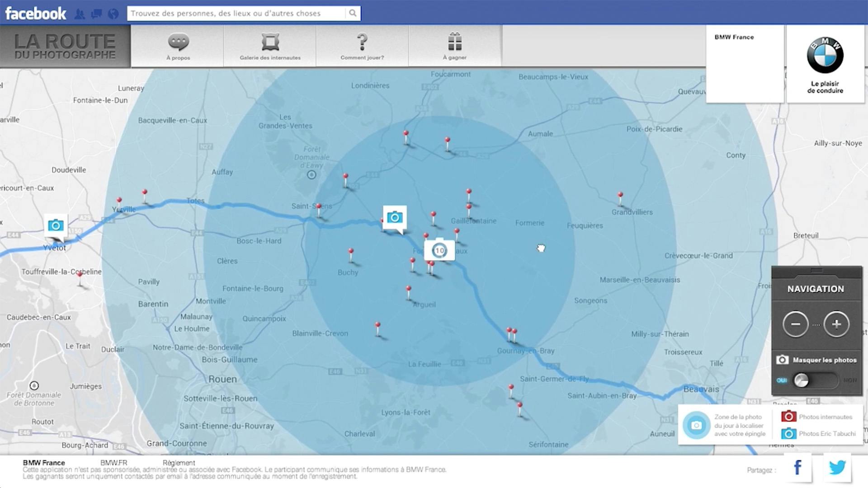Open Facebook friend requests icon

click(x=80, y=14)
